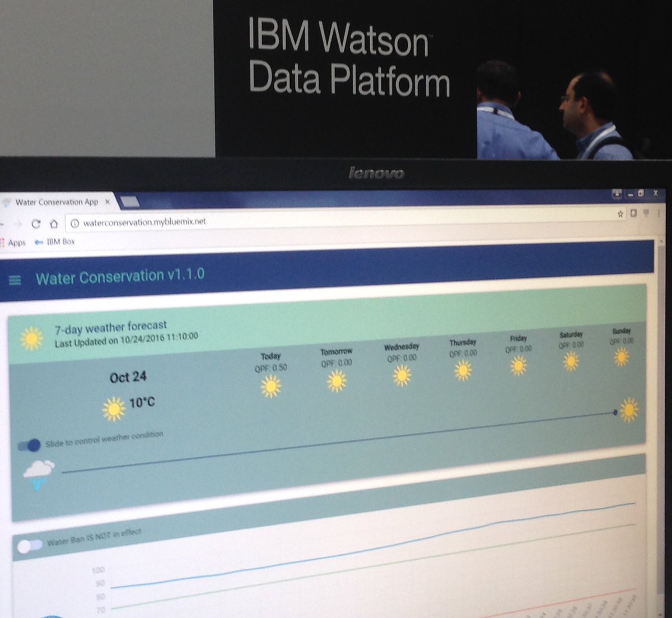Click the 'Thursday' day label

[x=463, y=342]
